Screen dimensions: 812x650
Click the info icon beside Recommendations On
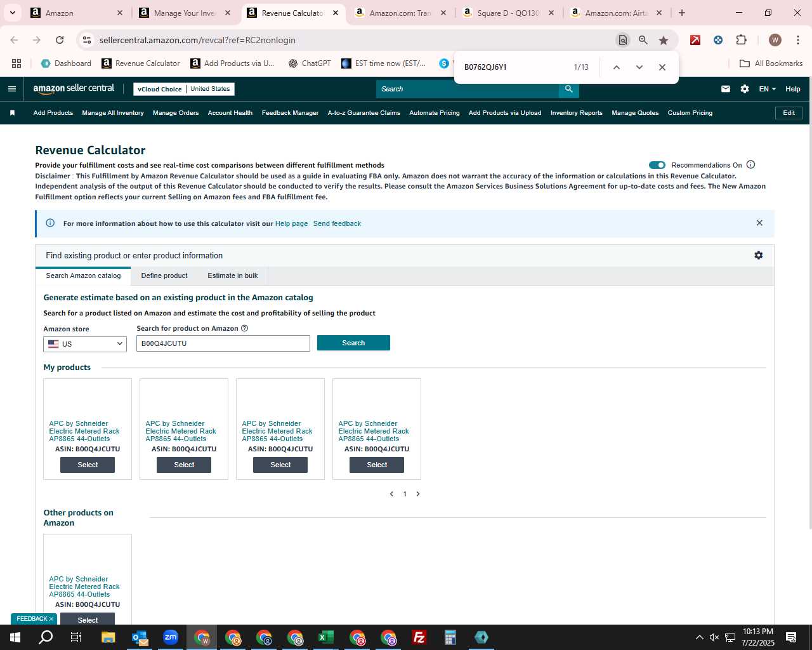point(751,164)
